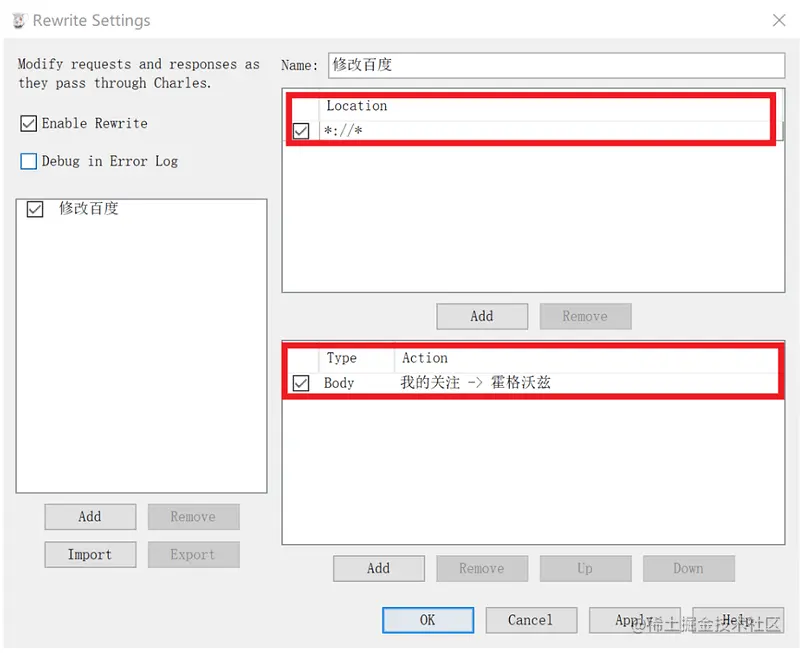Add a new rewrite set
800x653 pixels.
coord(90,517)
